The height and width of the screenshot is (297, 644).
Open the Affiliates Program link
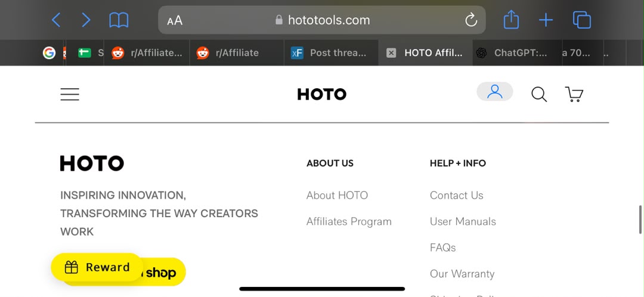349,221
